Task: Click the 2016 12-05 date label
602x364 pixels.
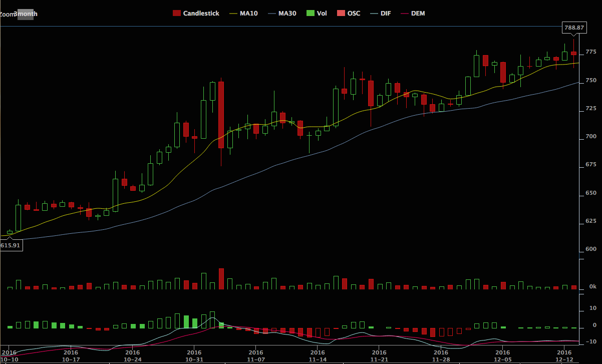Action: point(503,356)
